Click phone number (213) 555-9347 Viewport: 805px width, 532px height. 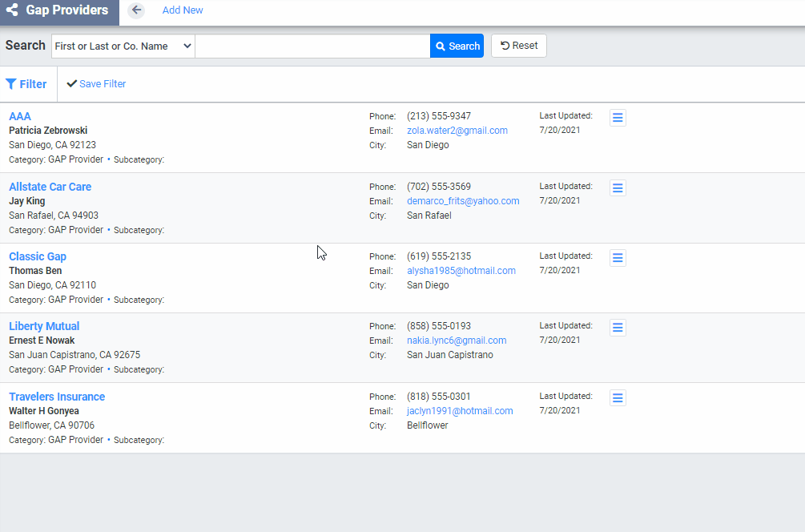point(439,116)
